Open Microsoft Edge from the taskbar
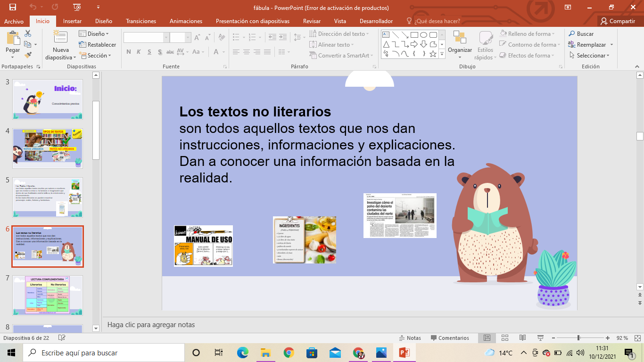 (242, 353)
